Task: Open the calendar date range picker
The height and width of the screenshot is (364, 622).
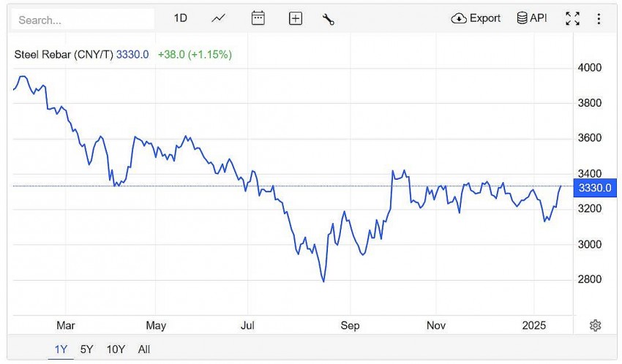Action: click(258, 19)
